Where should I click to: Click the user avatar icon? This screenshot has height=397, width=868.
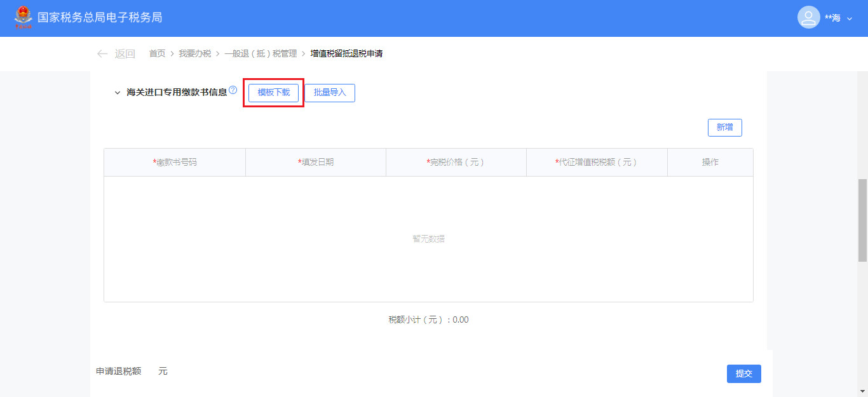pyautogui.click(x=808, y=18)
